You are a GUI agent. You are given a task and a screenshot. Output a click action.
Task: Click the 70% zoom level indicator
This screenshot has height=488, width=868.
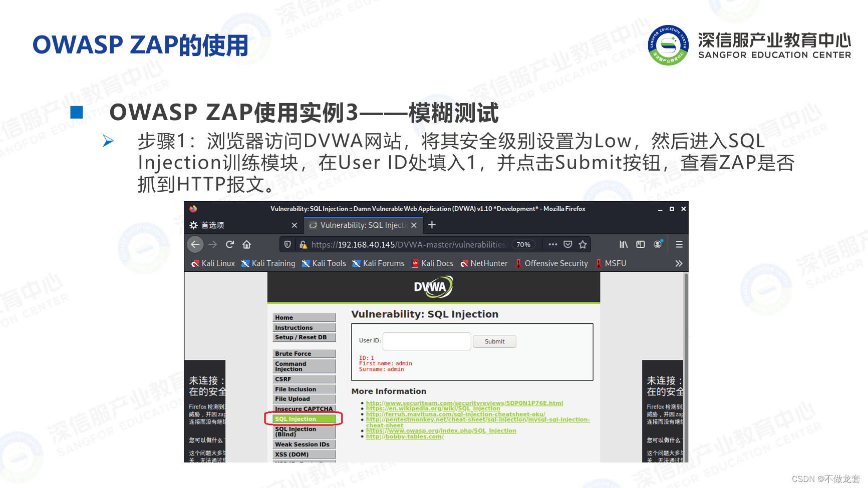[x=523, y=245]
